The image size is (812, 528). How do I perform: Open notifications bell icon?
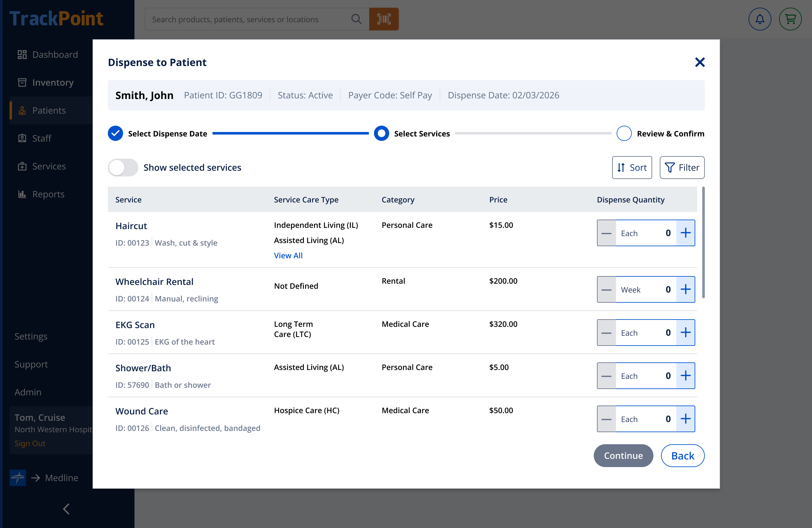pos(759,19)
